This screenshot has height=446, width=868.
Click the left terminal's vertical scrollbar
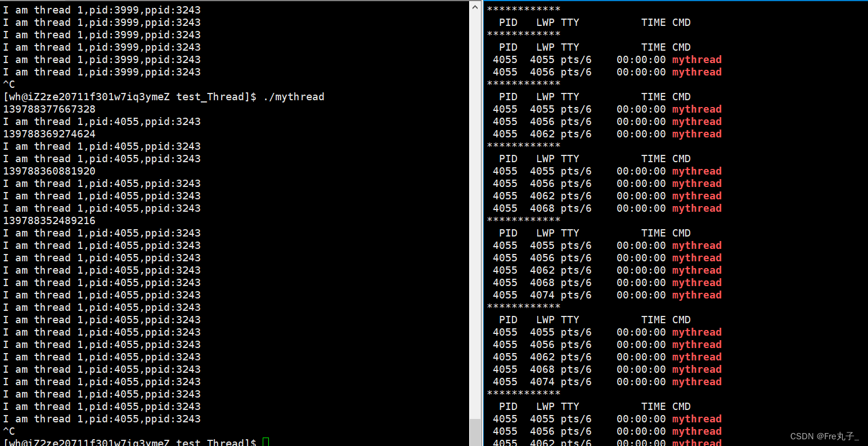pos(475,223)
